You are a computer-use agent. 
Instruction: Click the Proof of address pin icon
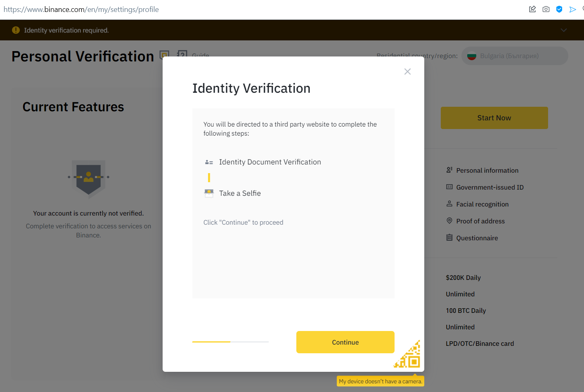pos(449,221)
